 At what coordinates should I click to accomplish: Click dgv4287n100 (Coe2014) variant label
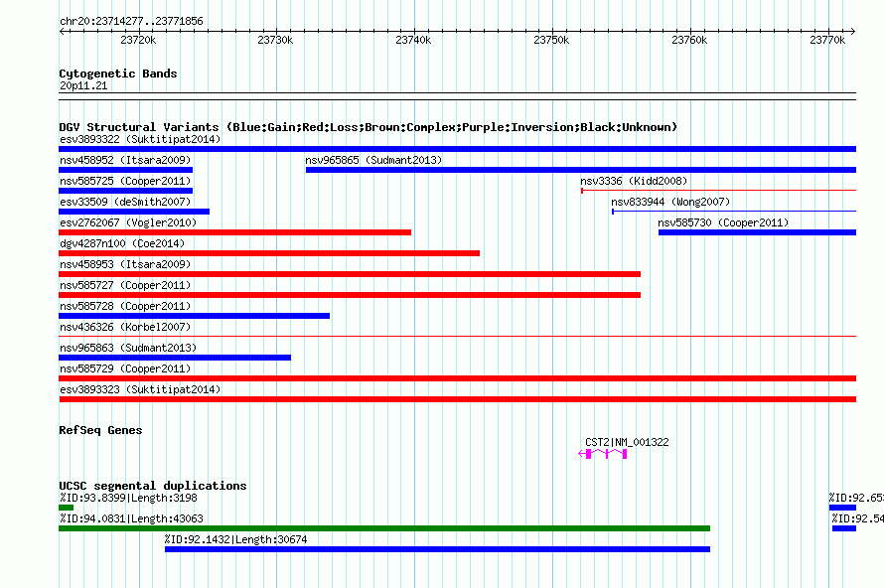point(122,243)
